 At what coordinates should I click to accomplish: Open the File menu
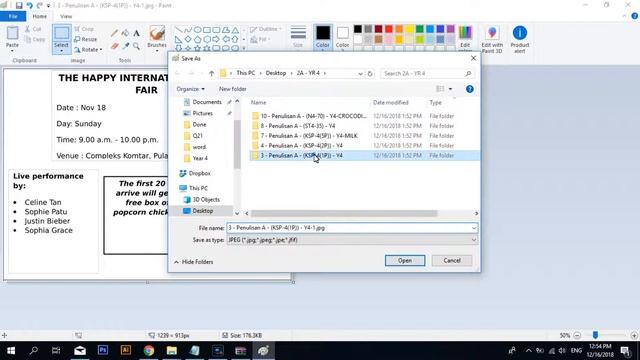pyautogui.click(x=13, y=16)
